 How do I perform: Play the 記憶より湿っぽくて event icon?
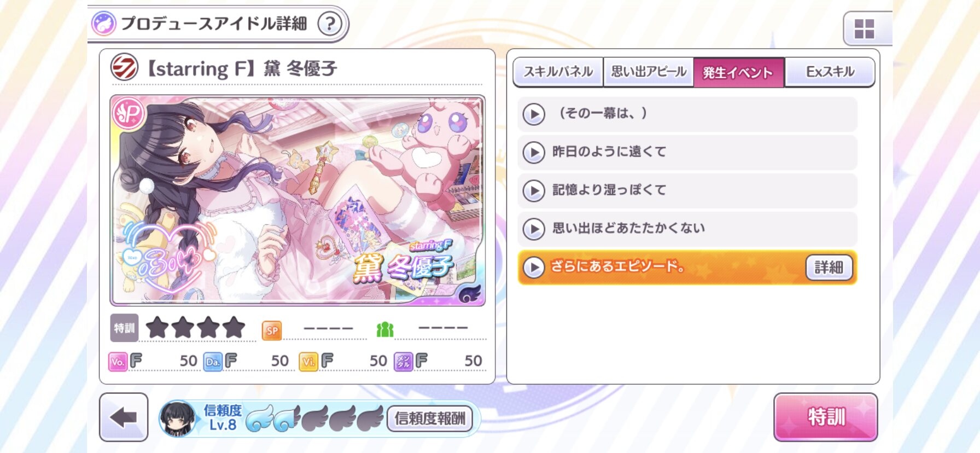coord(534,191)
